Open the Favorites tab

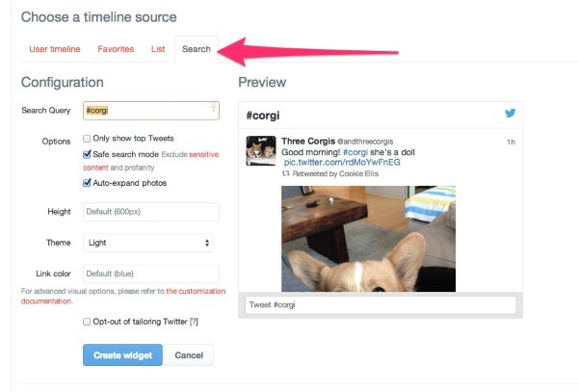pos(116,49)
